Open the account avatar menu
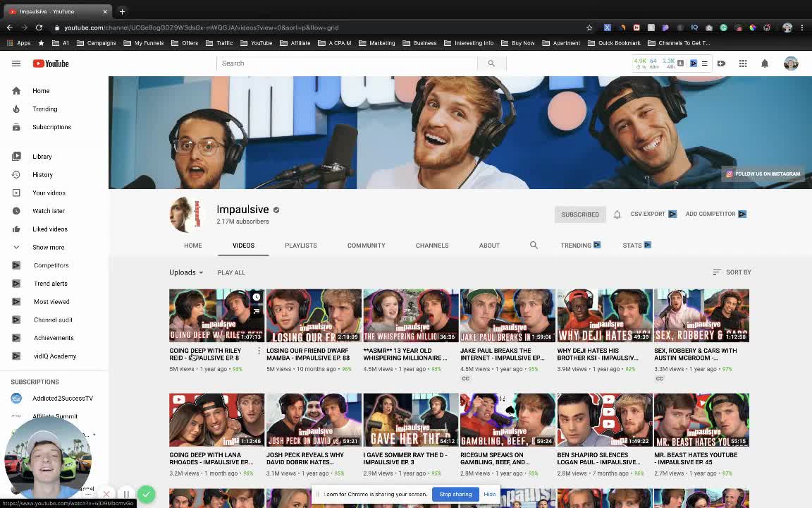812x508 pixels. coord(791,64)
